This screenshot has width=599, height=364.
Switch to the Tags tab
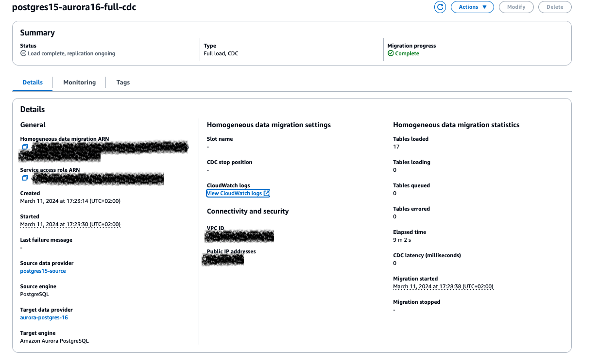tap(123, 83)
